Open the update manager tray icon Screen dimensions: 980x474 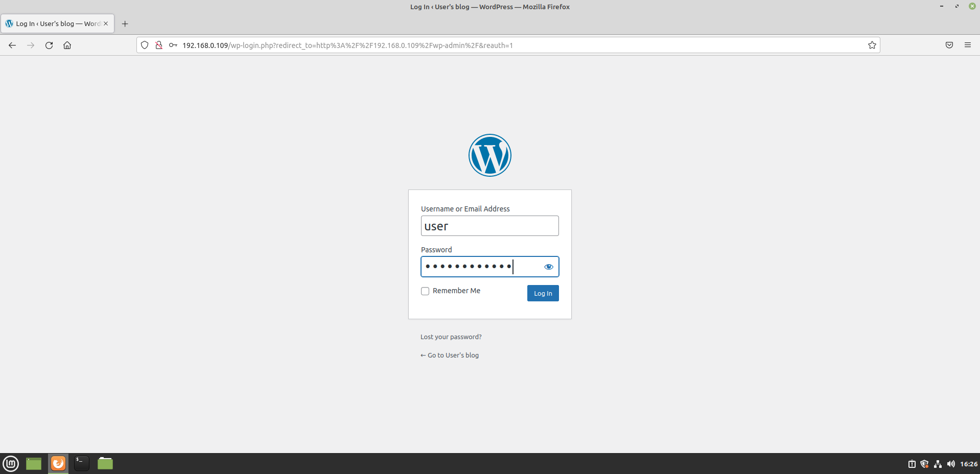(912, 464)
